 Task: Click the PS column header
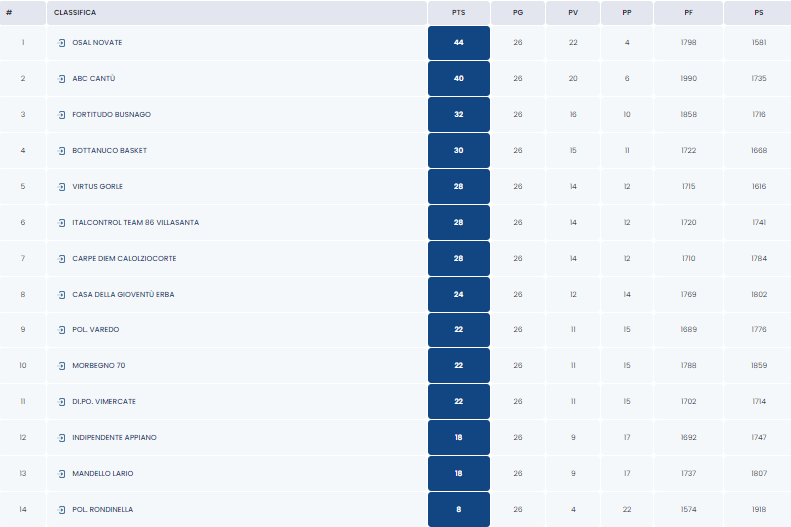[x=759, y=13]
